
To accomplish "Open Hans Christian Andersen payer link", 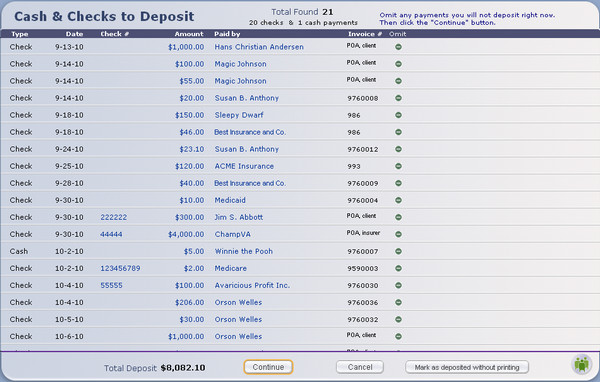I will (259, 47).
